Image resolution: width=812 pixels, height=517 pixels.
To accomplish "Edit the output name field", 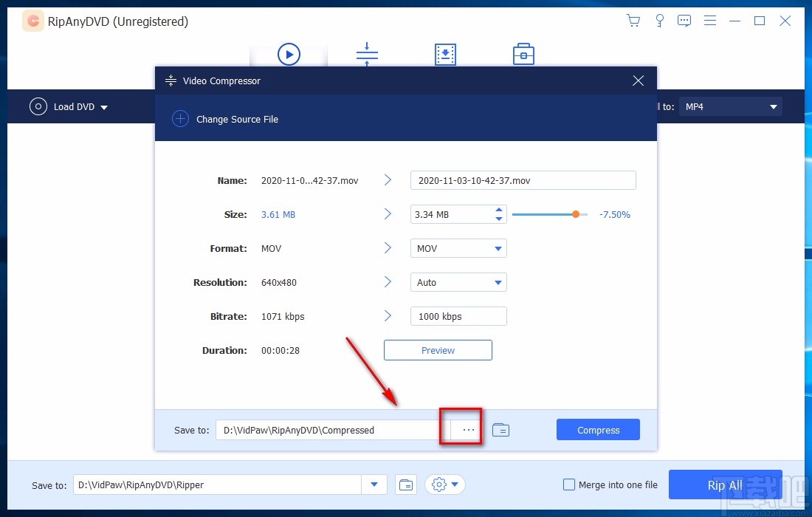I will (x=523, y=180).
